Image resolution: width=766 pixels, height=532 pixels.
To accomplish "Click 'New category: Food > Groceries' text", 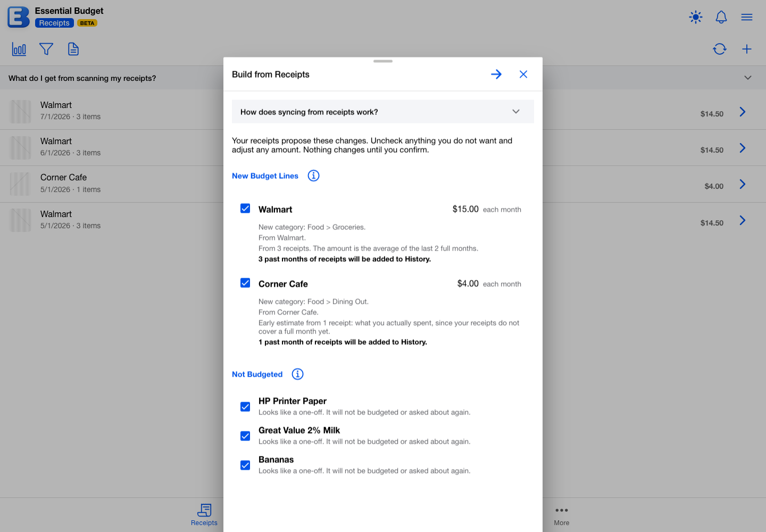I will click(x=312, y=227).
